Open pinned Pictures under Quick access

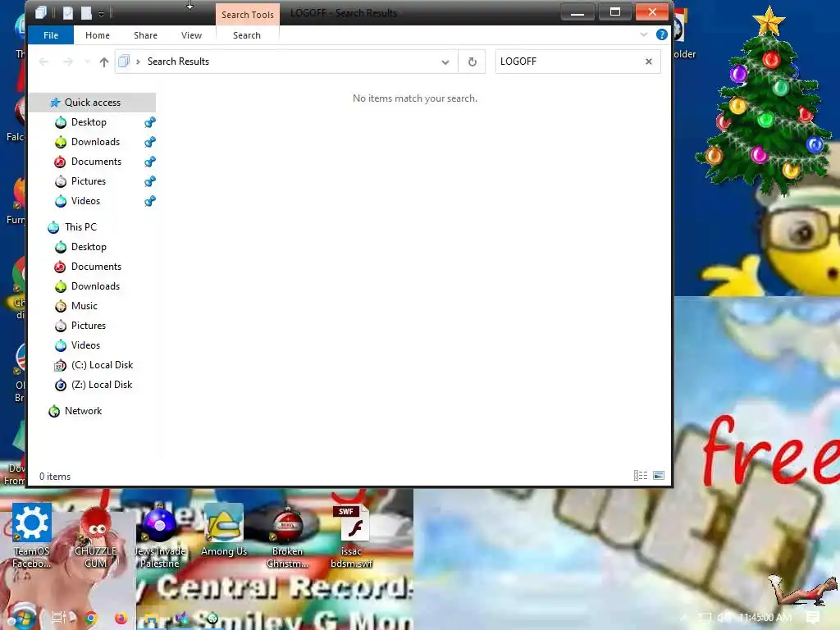click(89, 181)
